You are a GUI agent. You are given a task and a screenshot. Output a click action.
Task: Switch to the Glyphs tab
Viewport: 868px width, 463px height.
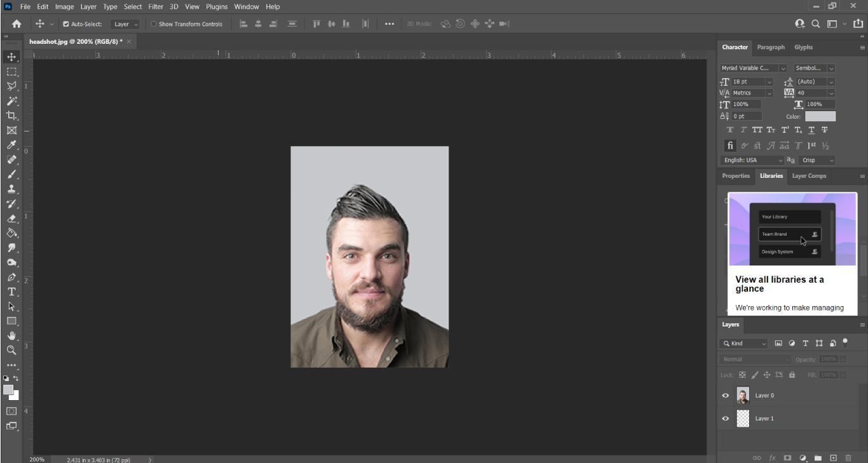point(803,47)
